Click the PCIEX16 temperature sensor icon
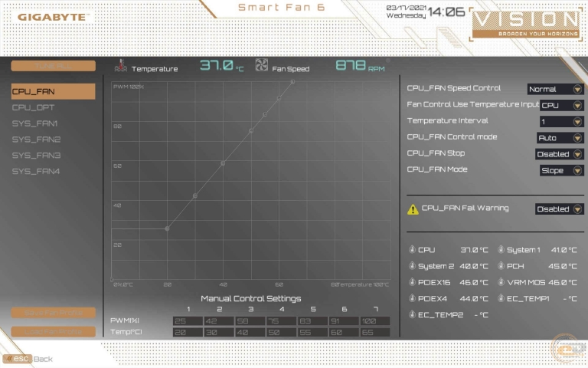The height and width of the screenshot is (368, 588). point(412,282)
